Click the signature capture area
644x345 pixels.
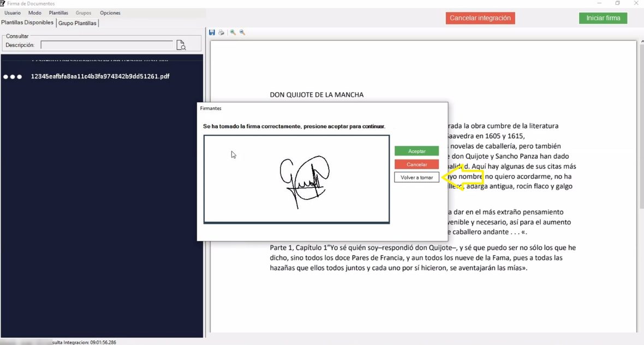296,179
